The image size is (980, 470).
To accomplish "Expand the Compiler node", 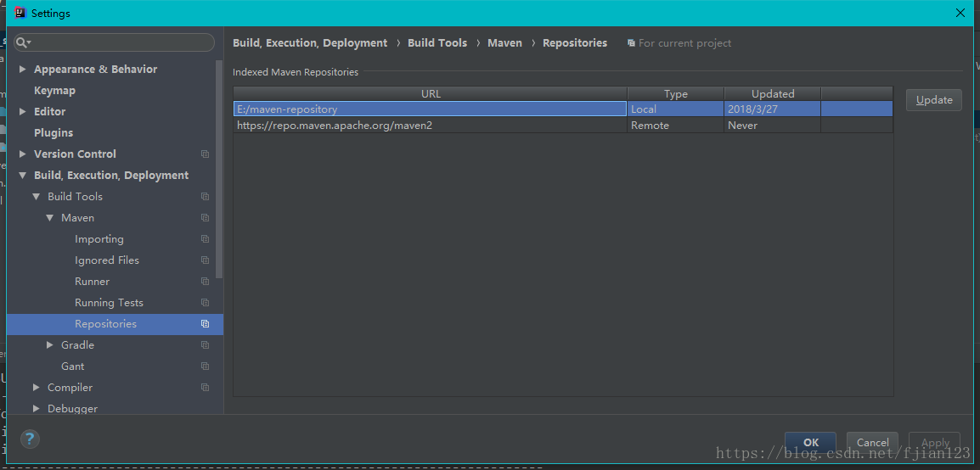I will click(x=37, y=388).
